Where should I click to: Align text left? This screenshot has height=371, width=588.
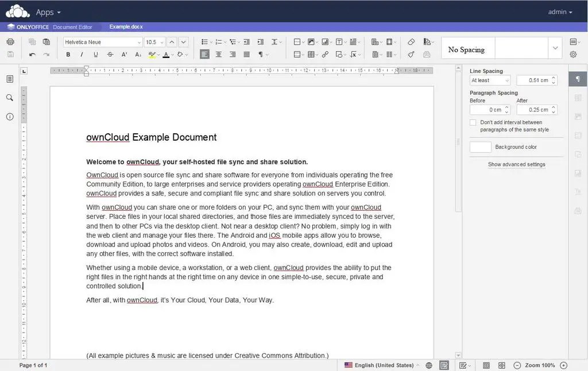click(205, 55)
